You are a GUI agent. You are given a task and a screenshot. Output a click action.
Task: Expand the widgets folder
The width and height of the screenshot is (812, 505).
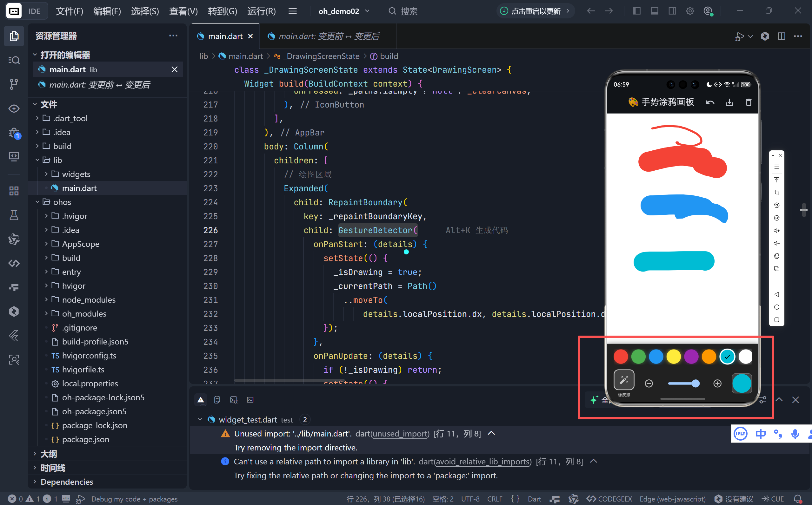(76, 174)
